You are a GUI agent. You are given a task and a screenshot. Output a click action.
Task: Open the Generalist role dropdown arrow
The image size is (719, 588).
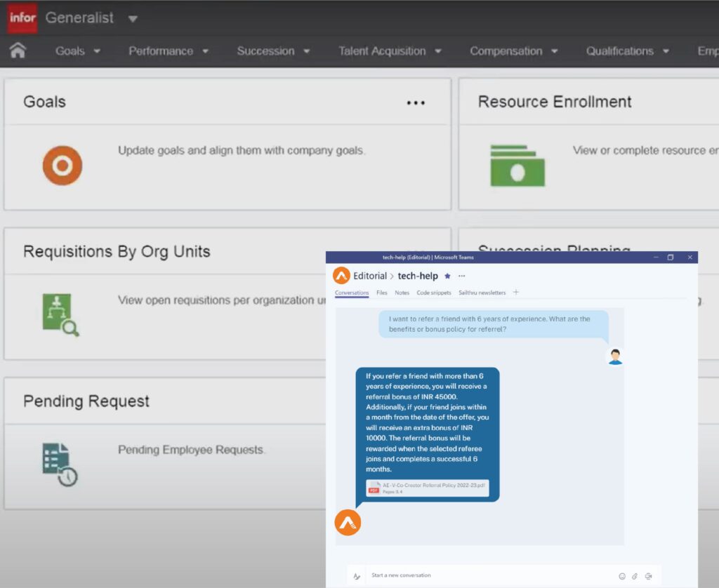(x=133, y=19)
